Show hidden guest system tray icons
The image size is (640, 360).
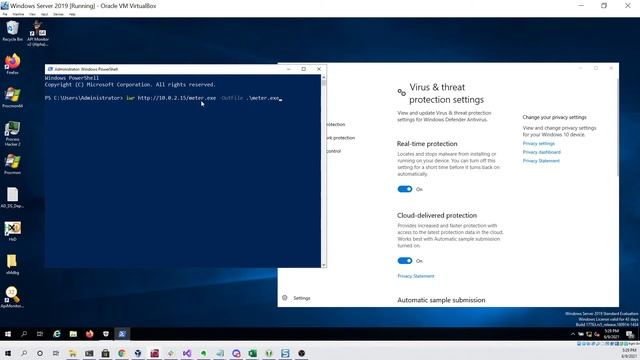click(x=573, y=334)
